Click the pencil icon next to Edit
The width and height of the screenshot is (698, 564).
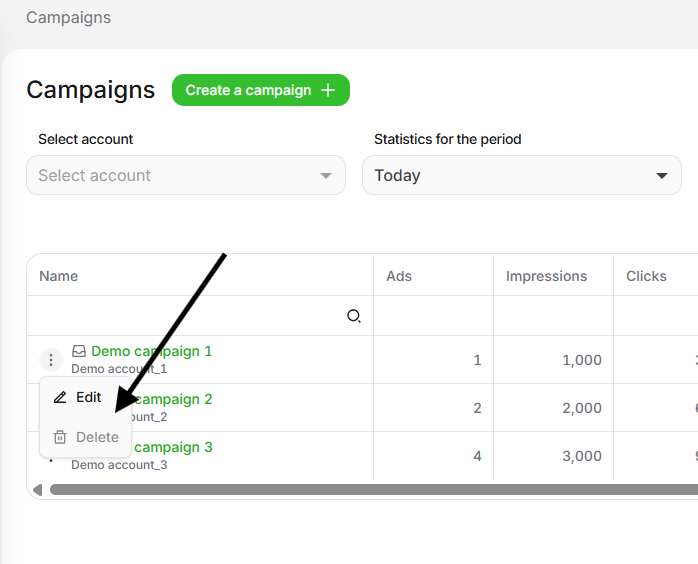[x=60, y=397]
